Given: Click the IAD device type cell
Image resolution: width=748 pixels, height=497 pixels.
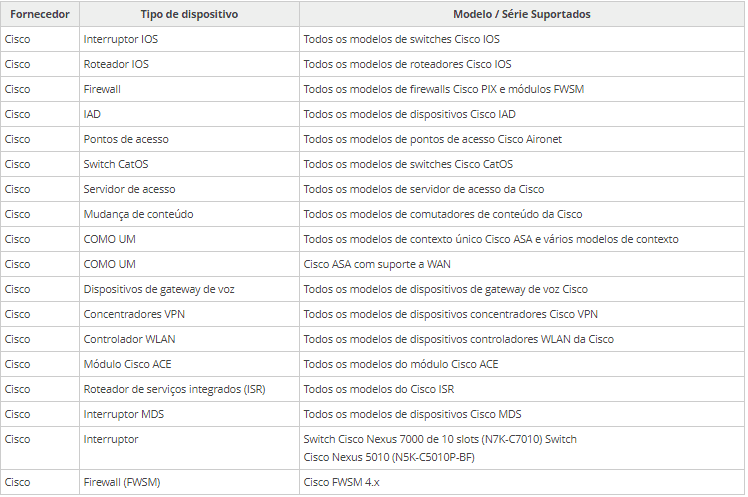Looking at the screenshot, I should point(93,115).
